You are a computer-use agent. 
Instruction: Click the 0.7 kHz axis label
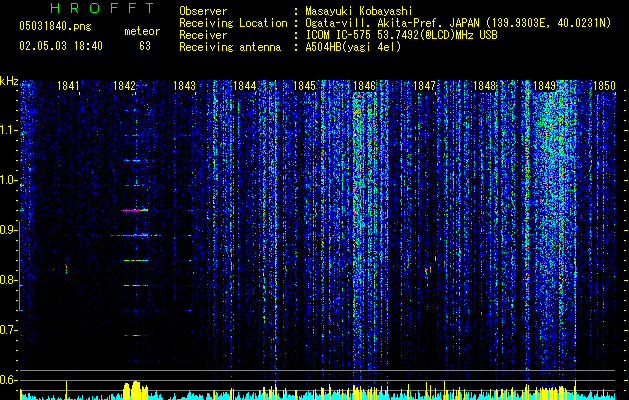pos(7,330)
